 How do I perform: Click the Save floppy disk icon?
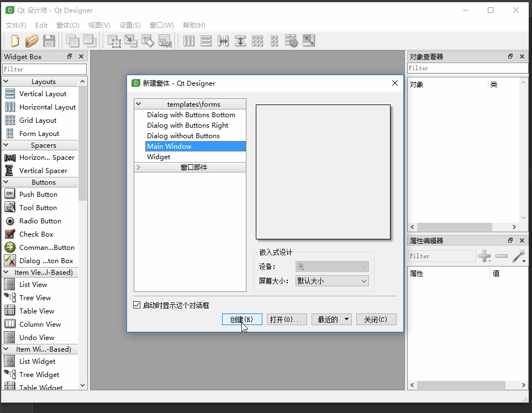[x=49, y=40]
